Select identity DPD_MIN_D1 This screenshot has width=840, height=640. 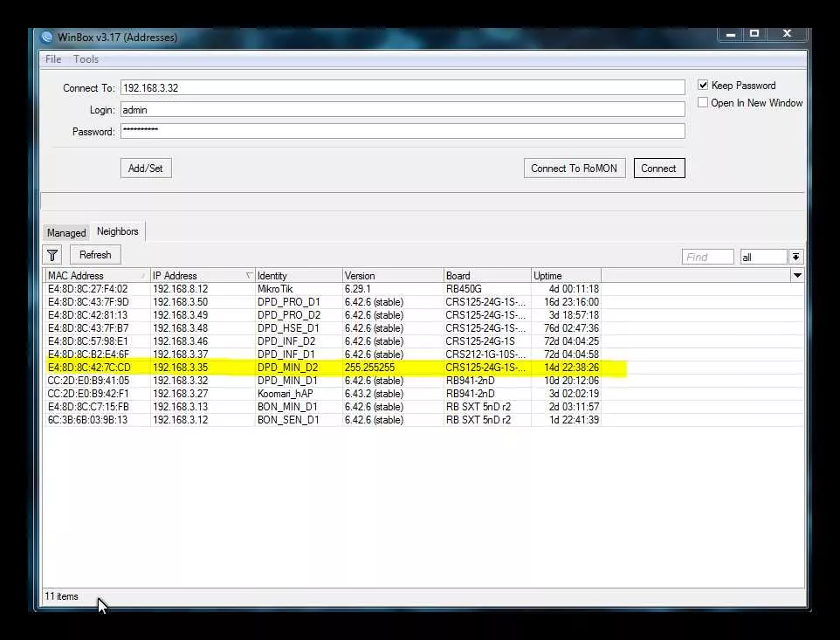(287, 381)
